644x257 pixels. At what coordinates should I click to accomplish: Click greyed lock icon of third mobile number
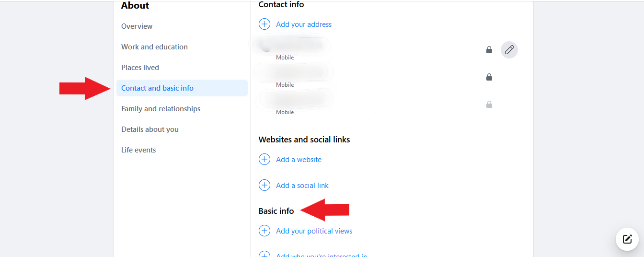click(x=489, y=105)
